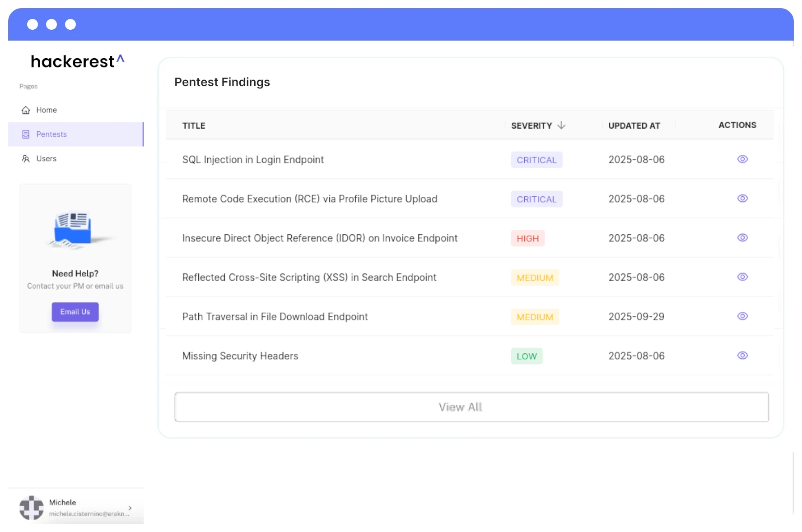Screen dimensions: 802x532
Task: Open the Users page
Action: [x=47, y=159]
